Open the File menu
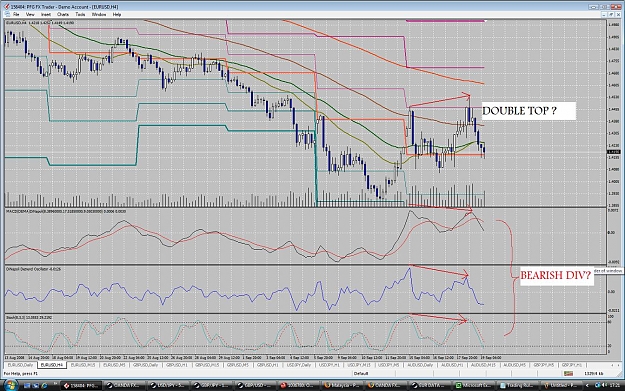This screenshot has width=625, height=391. pyautogui.click(x=16, y=14)
